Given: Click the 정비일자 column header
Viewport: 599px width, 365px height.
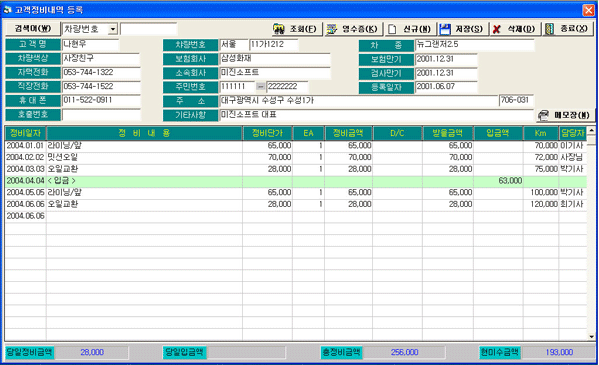Looking at the screenshot, I should click(x=26, y=133).
